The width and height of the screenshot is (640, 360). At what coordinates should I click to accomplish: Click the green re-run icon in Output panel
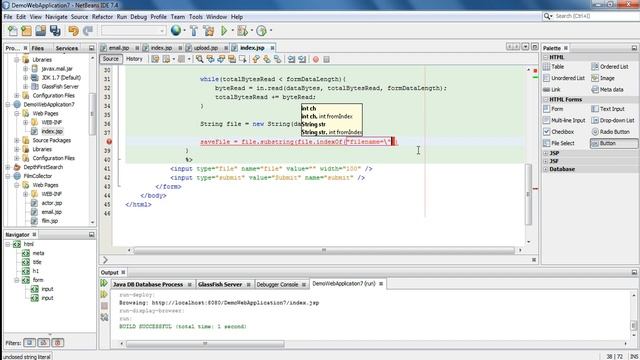tap(104, 283)
